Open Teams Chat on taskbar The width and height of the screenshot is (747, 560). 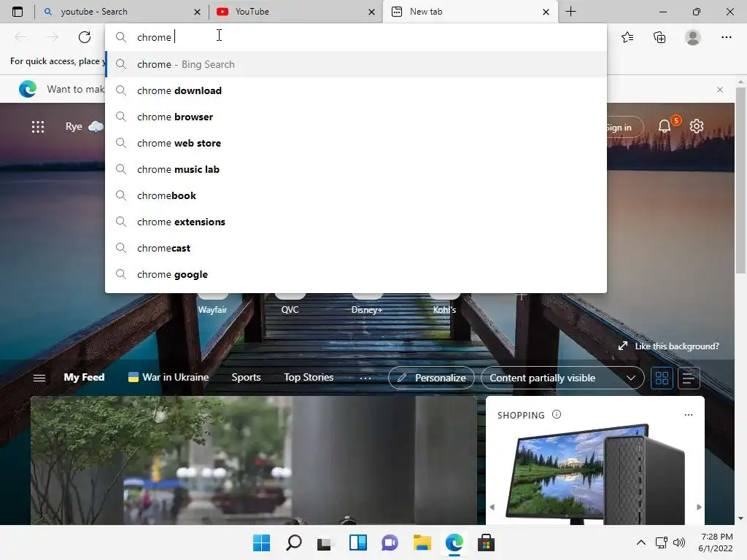[x=390, y=542]
